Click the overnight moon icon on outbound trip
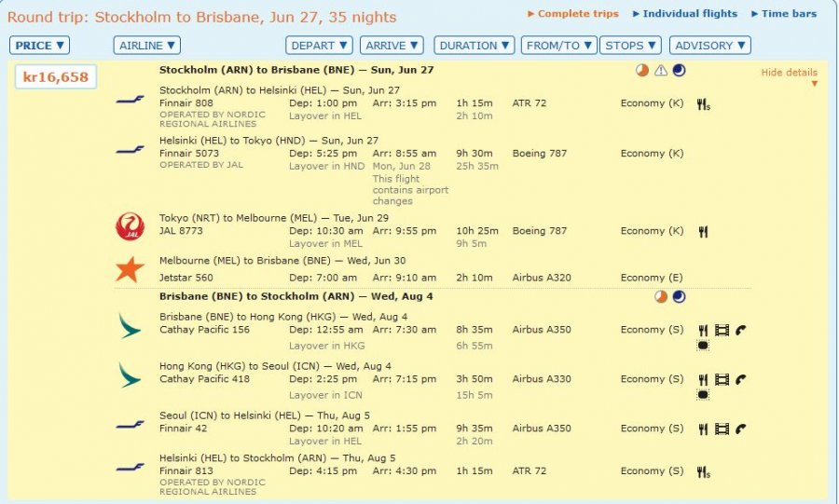 679,71
